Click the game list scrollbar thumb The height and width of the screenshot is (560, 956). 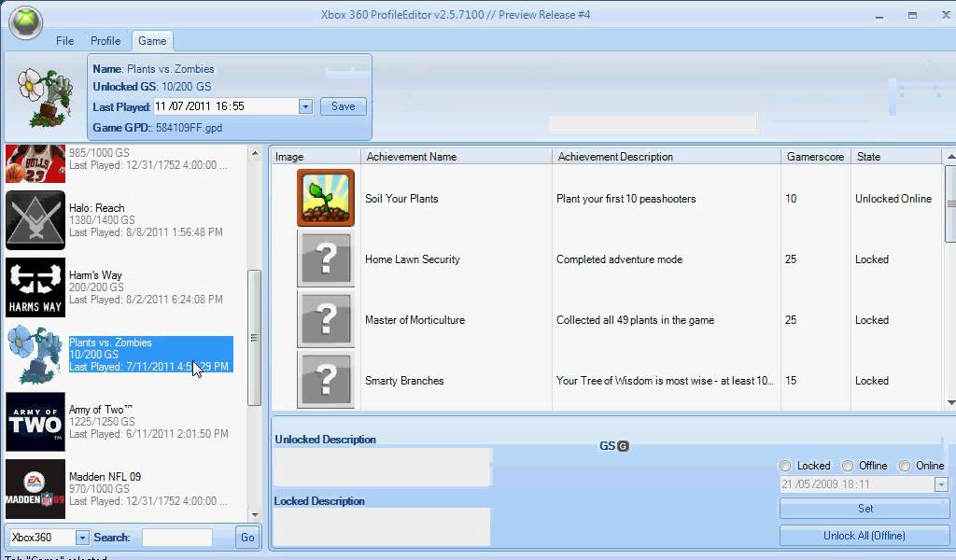tap(254, 338)
